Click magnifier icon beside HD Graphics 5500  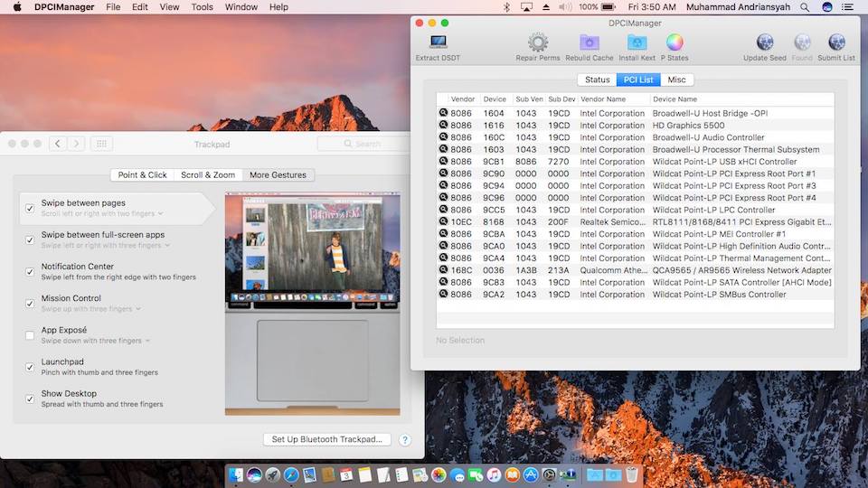click(x=443, y=126)
